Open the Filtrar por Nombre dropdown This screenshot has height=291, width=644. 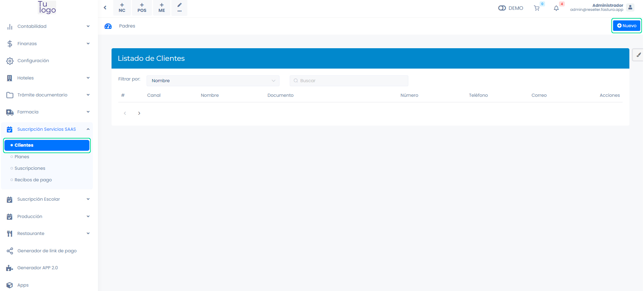coord(213,81)
